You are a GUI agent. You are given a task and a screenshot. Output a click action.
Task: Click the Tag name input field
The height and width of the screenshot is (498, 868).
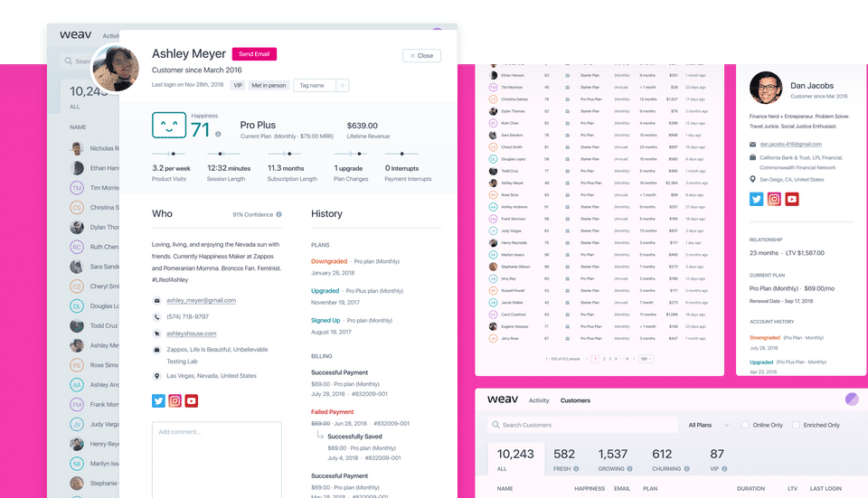coord(315,85)
